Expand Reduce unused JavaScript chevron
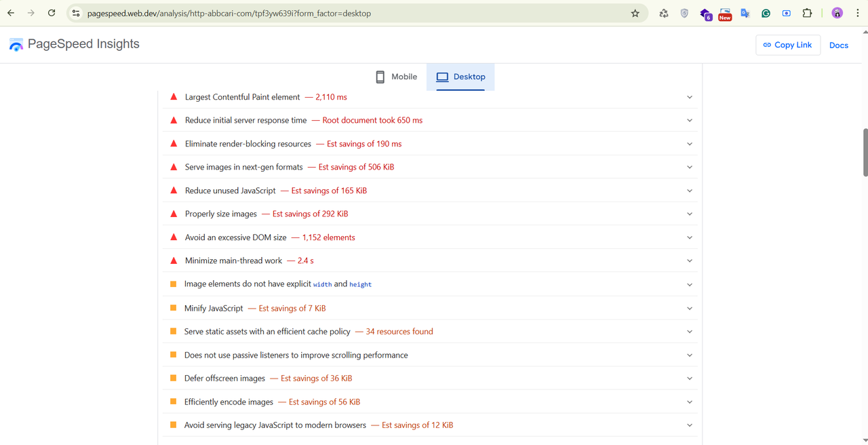This screenshot has height=445, width=868. [x=690, y=191]
